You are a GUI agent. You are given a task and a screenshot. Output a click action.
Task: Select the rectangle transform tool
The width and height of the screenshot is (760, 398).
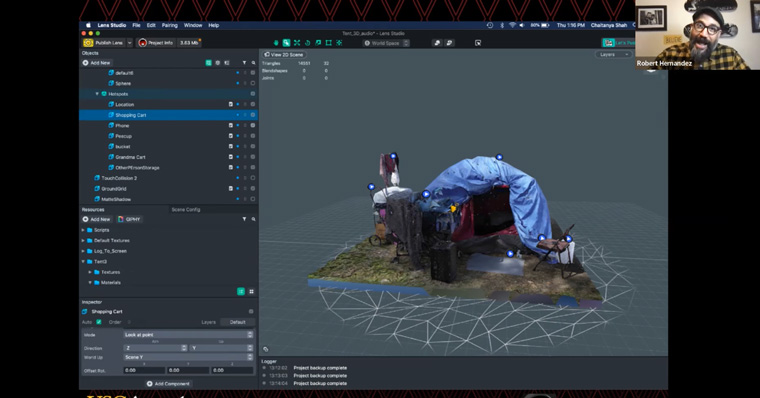point(329,43)
